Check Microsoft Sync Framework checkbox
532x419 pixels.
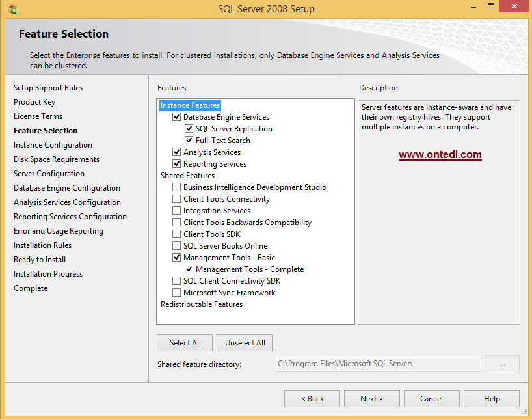(x=176, y=292)
